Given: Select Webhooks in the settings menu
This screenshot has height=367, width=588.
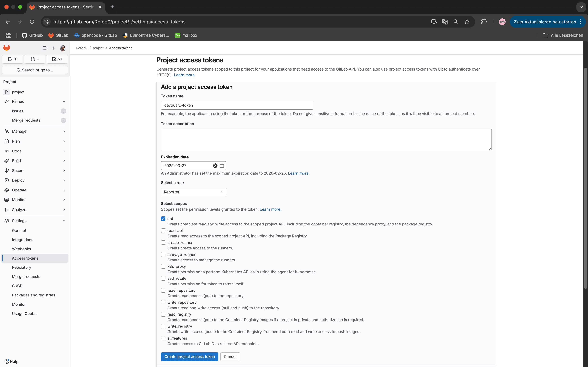Looking at the screenshot, I should (x=21, y=249).
